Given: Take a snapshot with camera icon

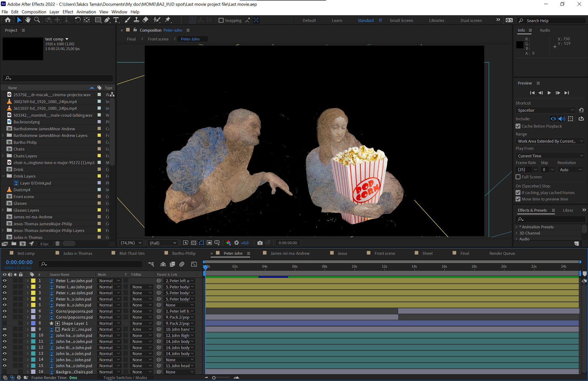Looking at the screenshot, I should click(x=260, y=243).
